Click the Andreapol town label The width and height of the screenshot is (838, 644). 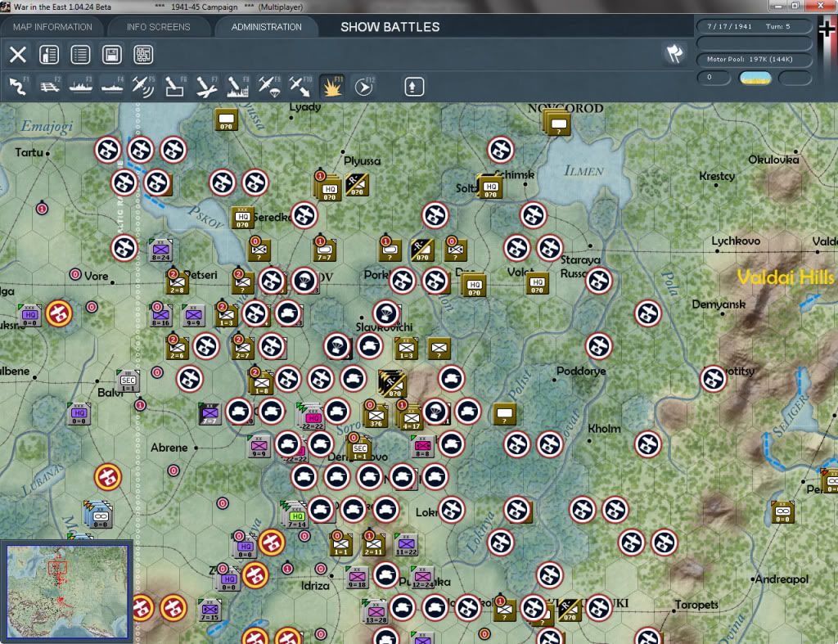pos(782,579)
